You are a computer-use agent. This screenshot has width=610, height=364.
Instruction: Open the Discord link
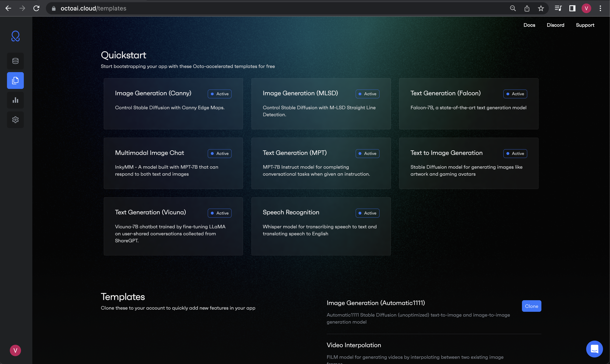tap(555, 25)
